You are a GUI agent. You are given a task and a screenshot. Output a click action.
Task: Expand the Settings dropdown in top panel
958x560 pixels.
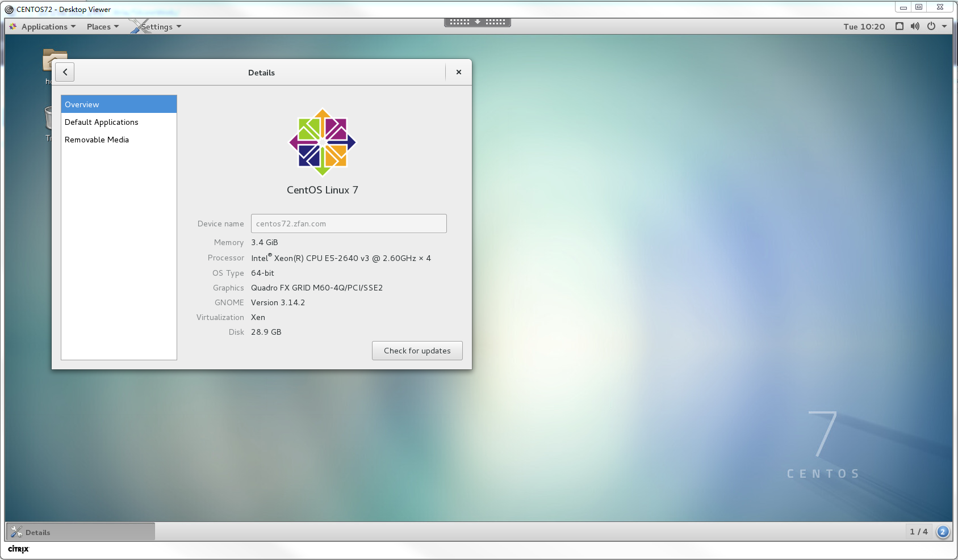point(160,27)
